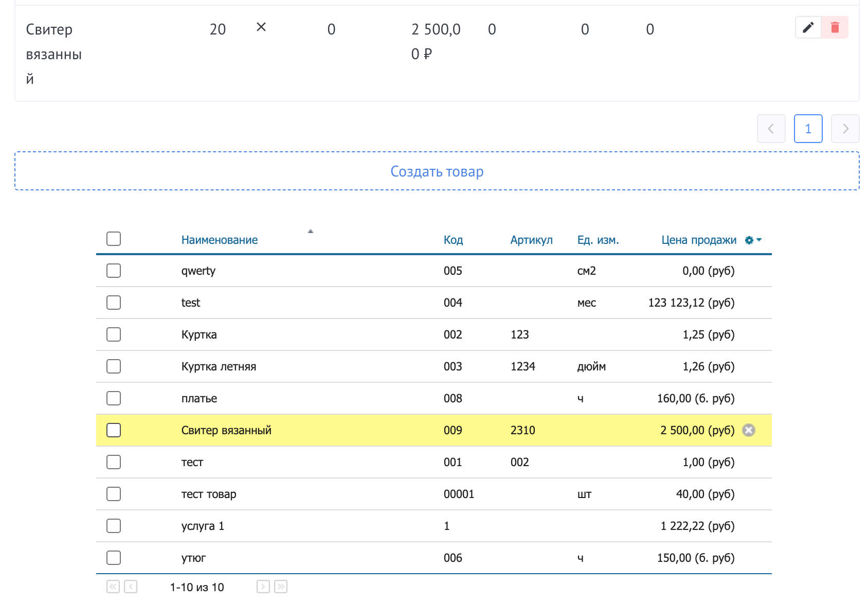Click the red trash delete icon
Viewport: 868px width, 603px height.
point(835,27)
